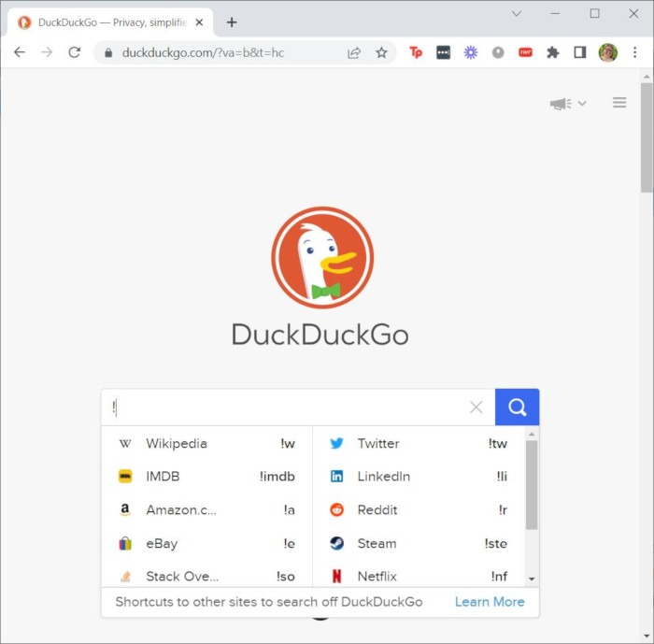Image resolution: width=654 pixels, height=644 pixels.
Task: Select the Stack Overflow !so bang
Action: pos(206,576)
